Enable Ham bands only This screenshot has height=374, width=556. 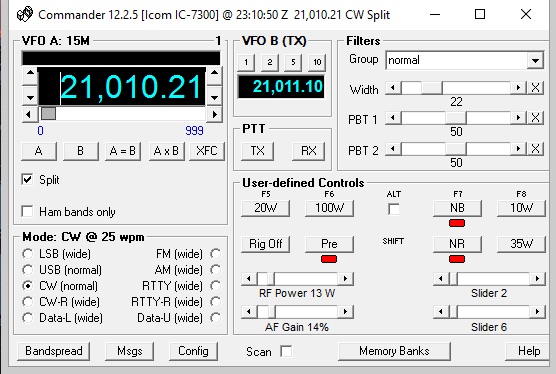coord(28,212)
